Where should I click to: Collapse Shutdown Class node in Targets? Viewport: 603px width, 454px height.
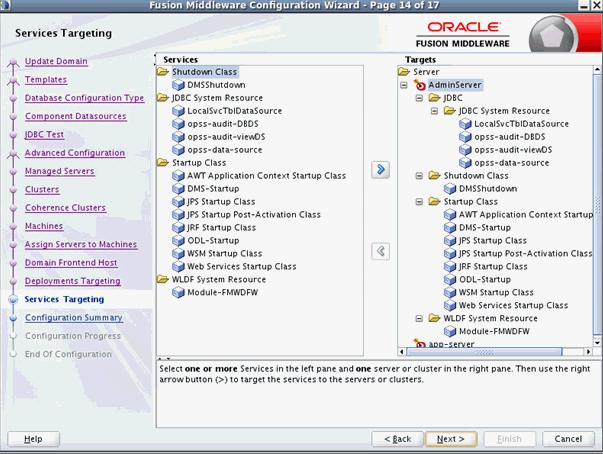419,176
